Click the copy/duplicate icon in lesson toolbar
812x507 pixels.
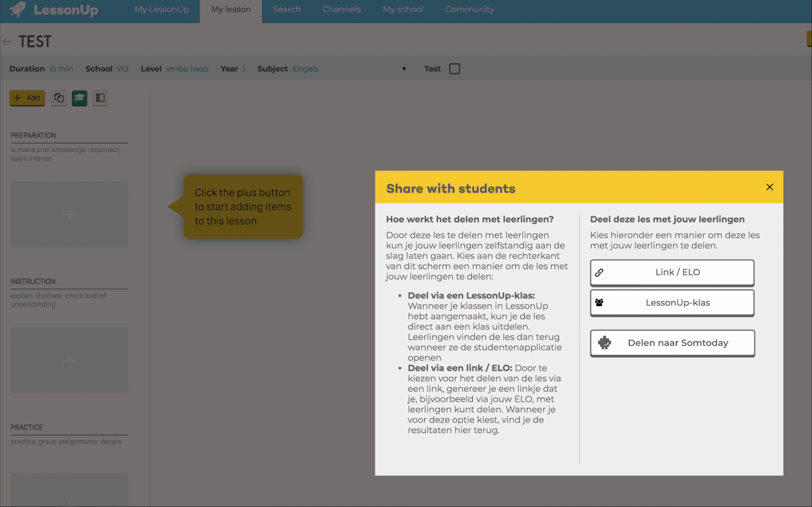click(59, 98)
